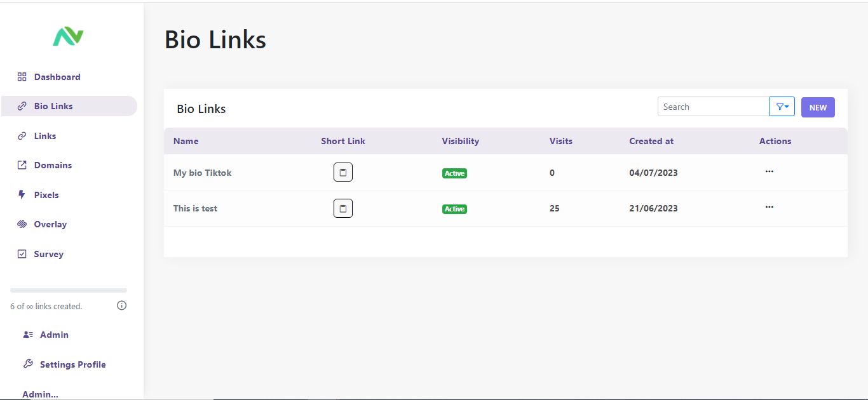Click the Dashboard grid icon

tap(22, 77)
